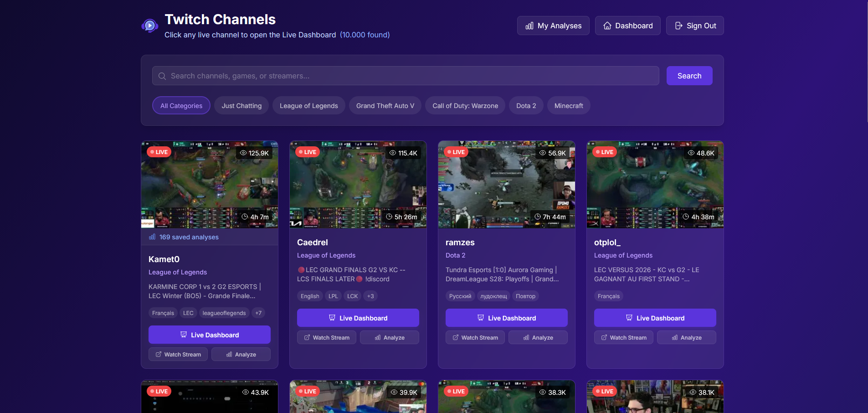Viewport: 868px width, 413px height.
Task: Click the sign-out icon beside Sign Out
Action: (678, 26)
